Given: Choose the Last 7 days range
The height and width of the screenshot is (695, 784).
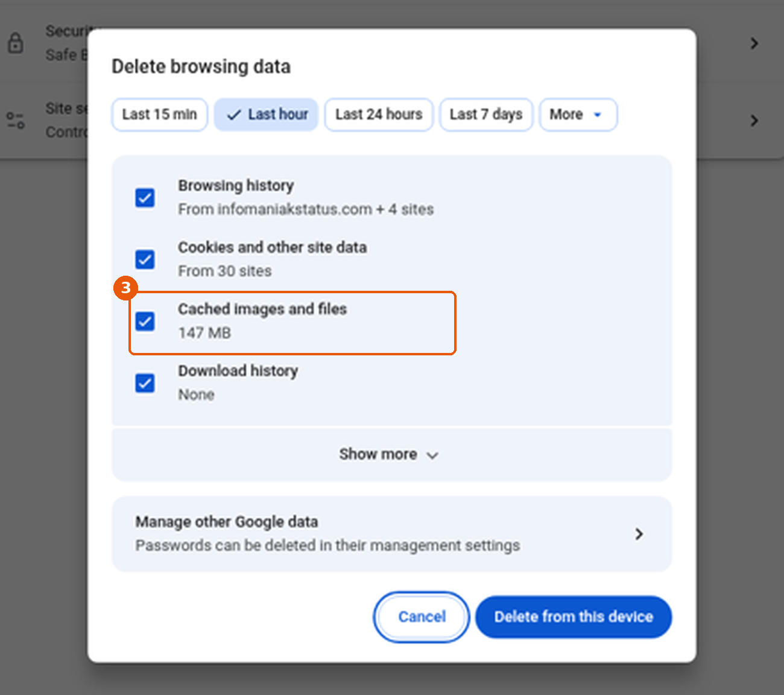Looking at the screenshot, I should [486, 115].
